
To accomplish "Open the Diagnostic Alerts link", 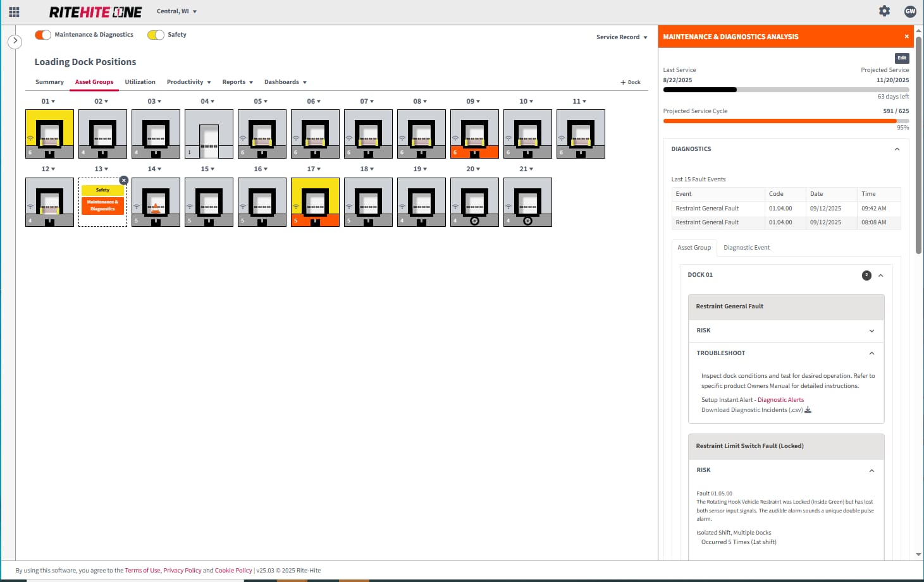I will (x=780, y=400).
